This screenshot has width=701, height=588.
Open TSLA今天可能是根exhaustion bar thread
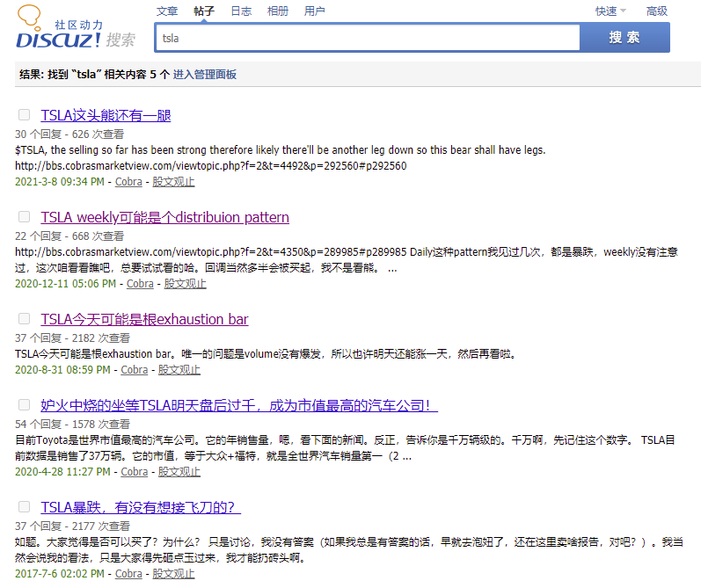coord(144,319)
